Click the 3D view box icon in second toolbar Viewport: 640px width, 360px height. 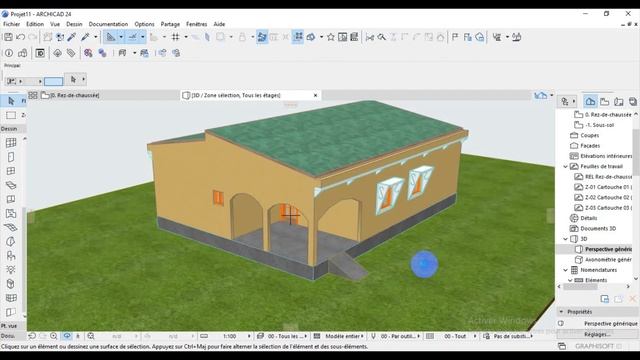pos(23,53)
